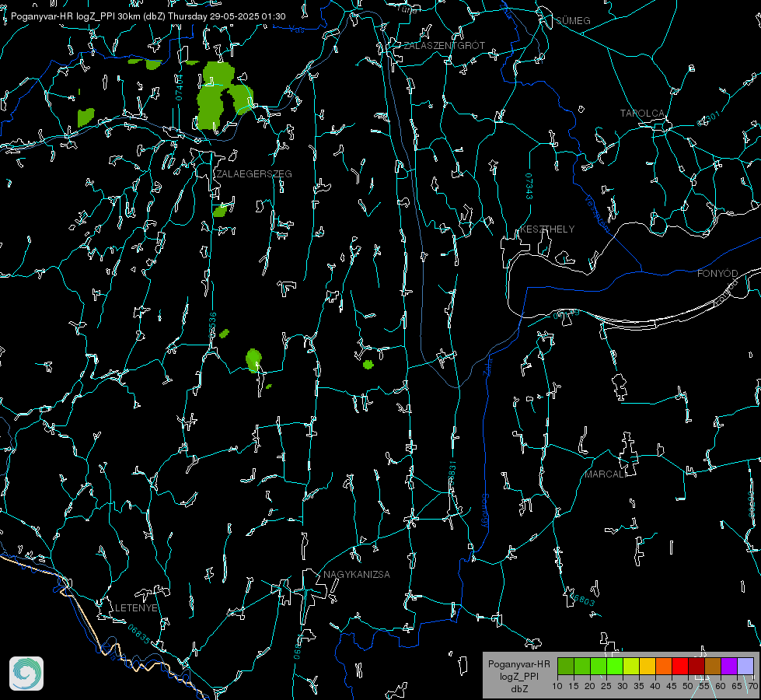
Task: Click the dbZ unit label in the legend
Action: [x=518, y=689]
